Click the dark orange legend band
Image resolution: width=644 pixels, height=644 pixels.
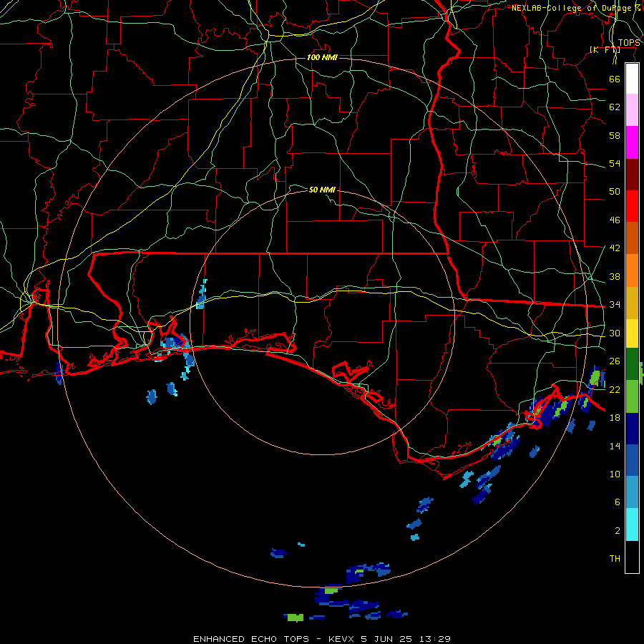coord(632,238)
